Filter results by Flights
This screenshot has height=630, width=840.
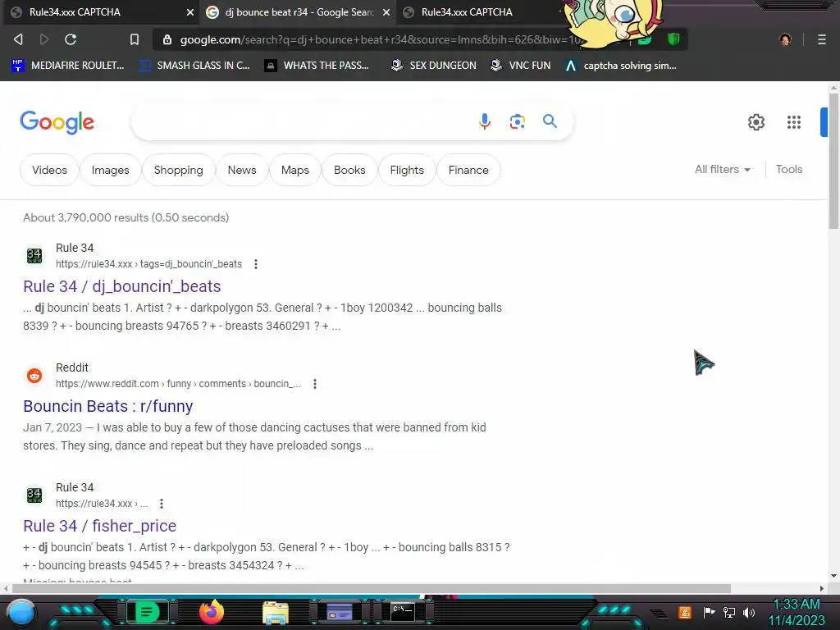click(x=407, y=170)
